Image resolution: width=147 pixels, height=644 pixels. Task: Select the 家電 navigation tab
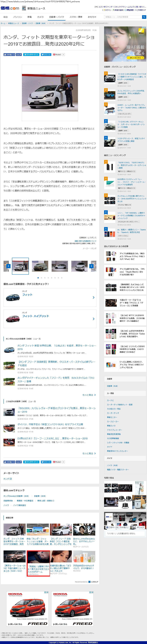(x=30, y=17)
